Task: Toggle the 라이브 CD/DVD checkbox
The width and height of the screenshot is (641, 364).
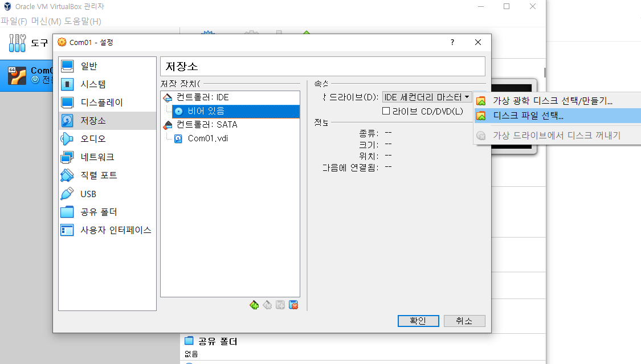Action: point(386,111)
